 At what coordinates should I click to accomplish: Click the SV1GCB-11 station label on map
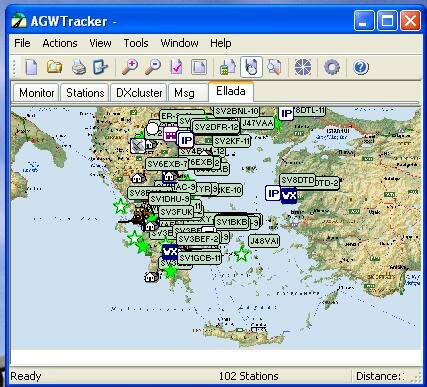pos(199,258)
